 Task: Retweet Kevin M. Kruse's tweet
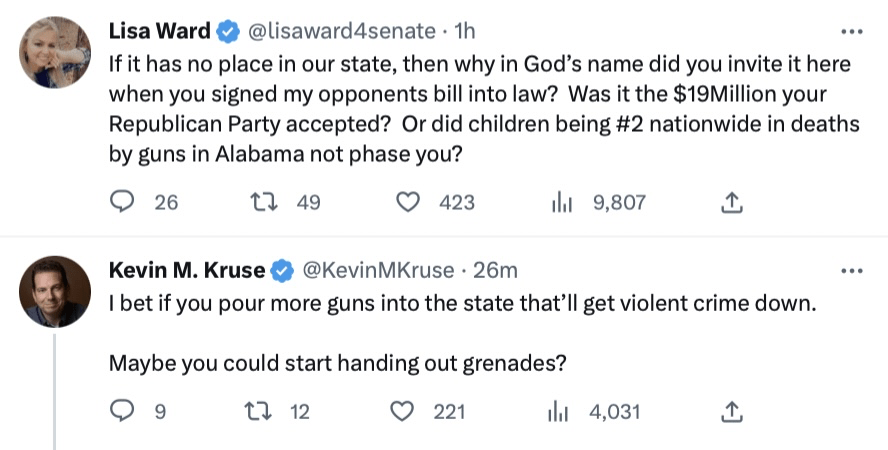pyautogui.click(x=258, y=411)
